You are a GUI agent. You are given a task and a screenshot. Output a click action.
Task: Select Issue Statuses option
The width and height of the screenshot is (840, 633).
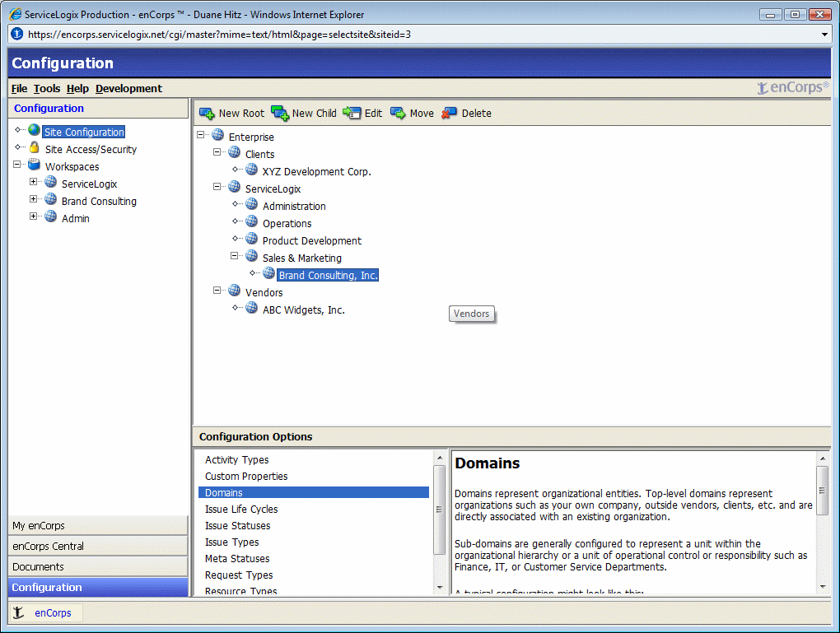[237, 525]
